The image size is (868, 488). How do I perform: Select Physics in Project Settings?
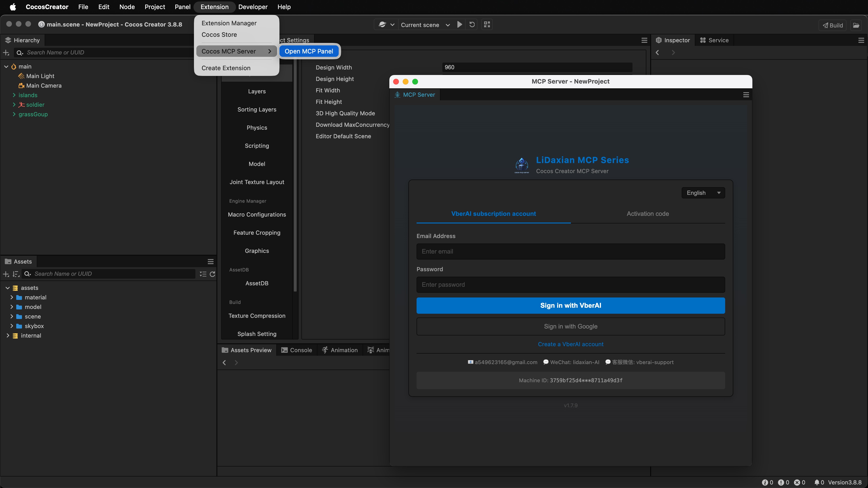point(257,128)
